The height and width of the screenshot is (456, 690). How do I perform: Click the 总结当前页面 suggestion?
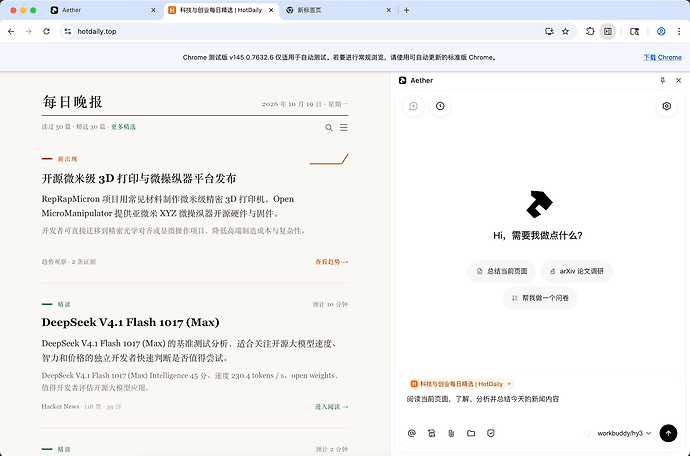click(502, 271)
